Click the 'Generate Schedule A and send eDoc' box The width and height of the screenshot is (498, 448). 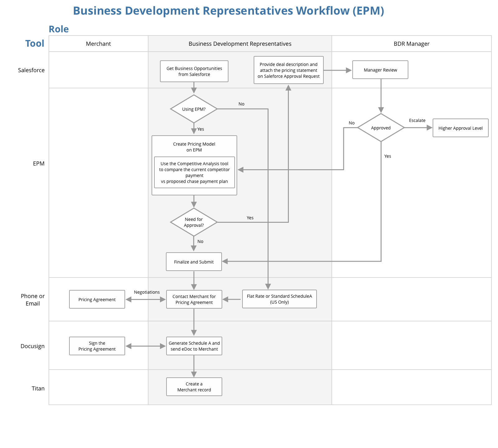coord(194,346)
